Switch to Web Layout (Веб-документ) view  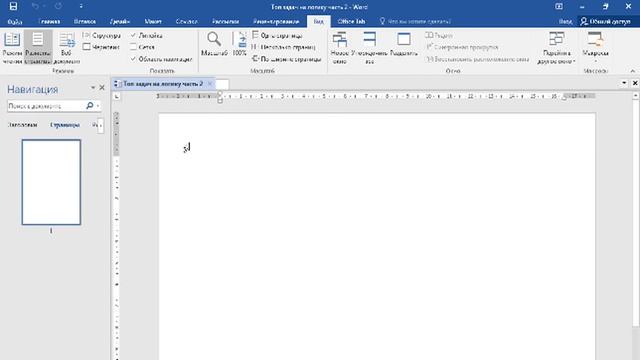point(66,48)
